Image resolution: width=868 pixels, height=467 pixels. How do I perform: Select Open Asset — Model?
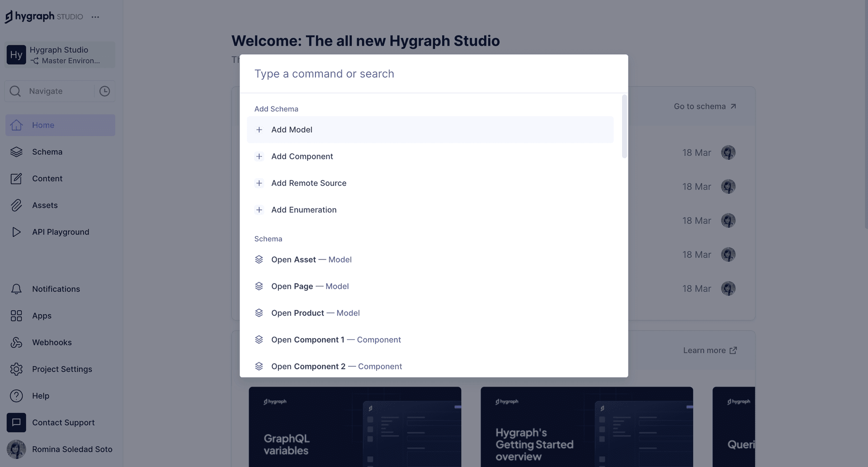(430, 259)
